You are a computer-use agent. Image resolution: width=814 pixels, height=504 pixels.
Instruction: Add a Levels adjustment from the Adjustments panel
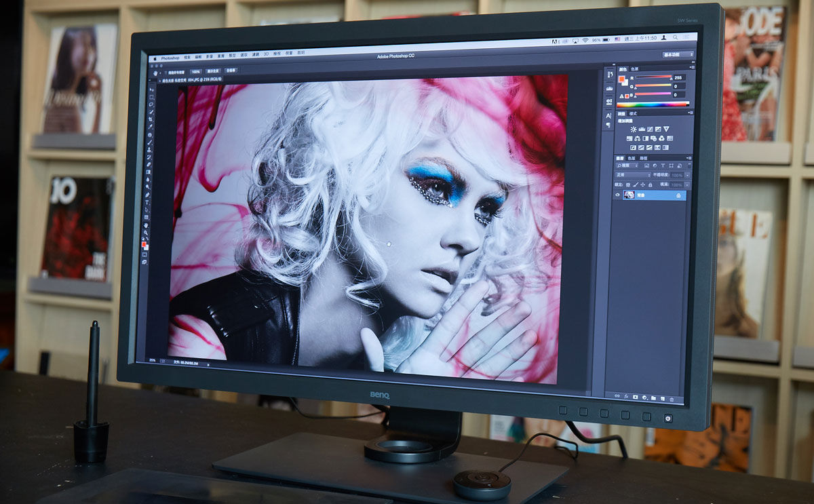642,129
